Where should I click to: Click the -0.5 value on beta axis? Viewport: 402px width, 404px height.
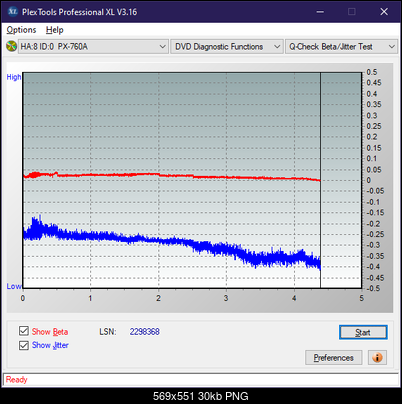point(373,288)
